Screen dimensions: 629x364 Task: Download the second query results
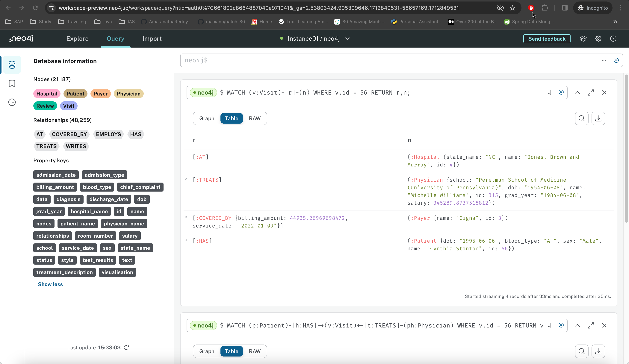598,351
